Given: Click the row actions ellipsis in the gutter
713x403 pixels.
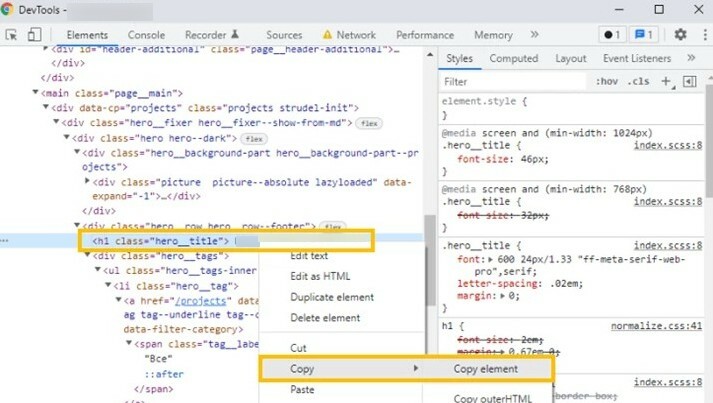Looking at the screenshot, I should pyautogui.click(x=5, y=240).
